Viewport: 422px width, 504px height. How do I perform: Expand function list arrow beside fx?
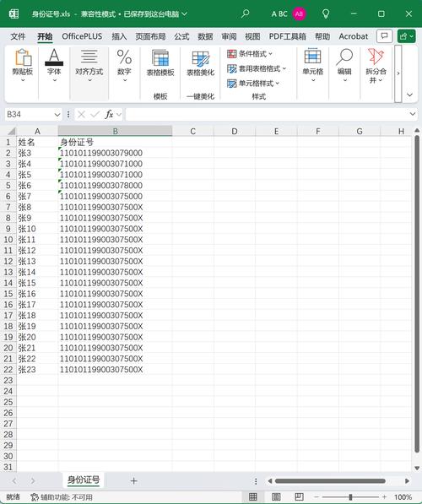[x=119, y=115]
